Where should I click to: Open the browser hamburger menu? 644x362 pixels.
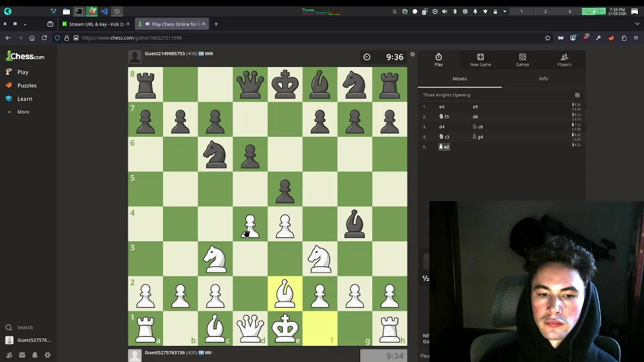point(636,38)
